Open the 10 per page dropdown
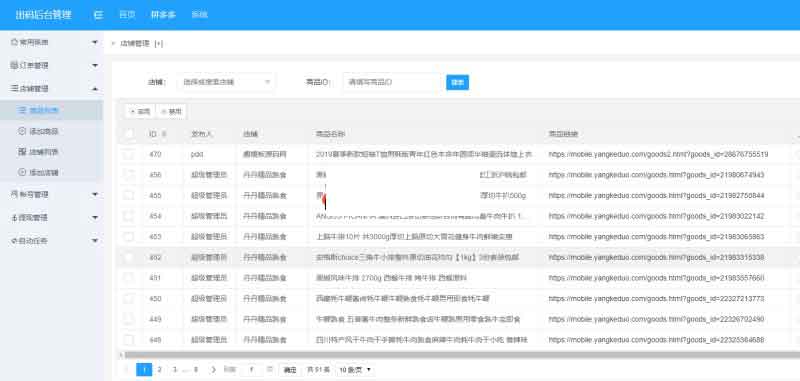 coord(354,369)
